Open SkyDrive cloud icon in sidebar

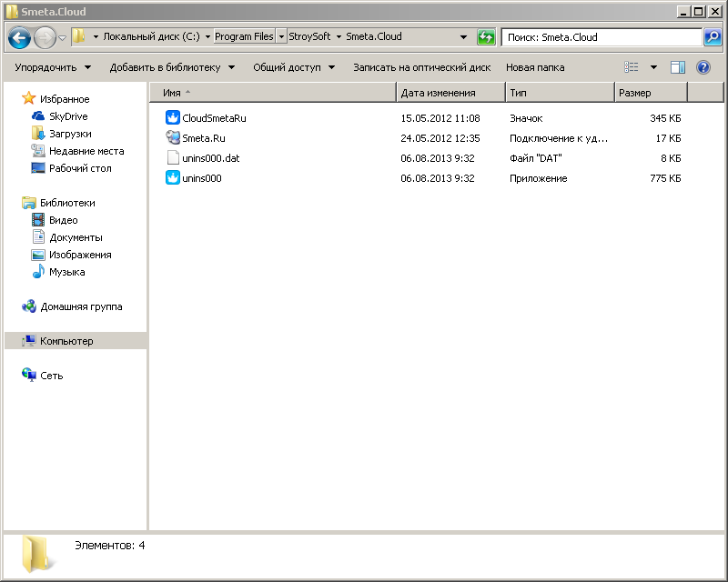(x=38, y=116)
